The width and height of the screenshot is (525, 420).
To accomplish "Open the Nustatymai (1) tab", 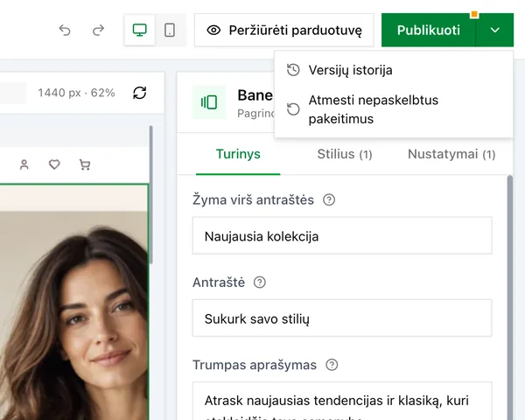I will click(451, 154).
